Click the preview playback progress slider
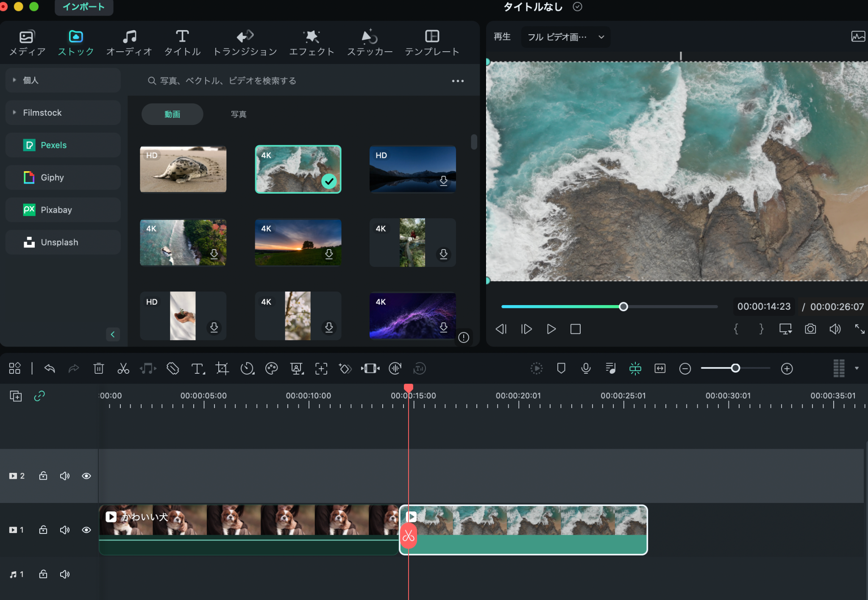The height and width of the screenshot is (600, 868). (609, 306)
